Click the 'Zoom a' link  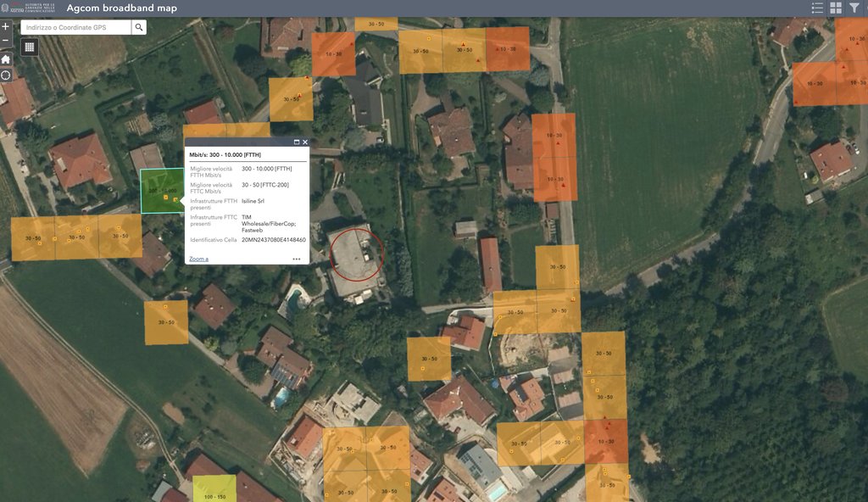click(x=198, y=259)
